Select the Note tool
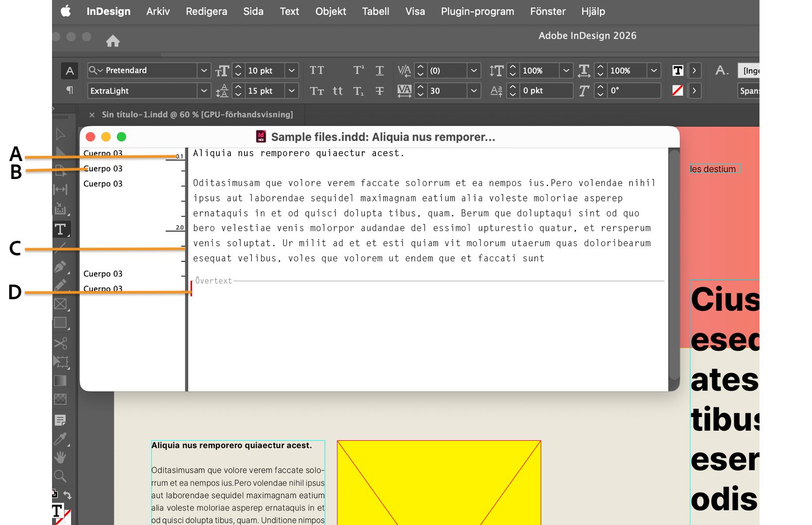Viewport: 812px width, 525px height. click(60, 420)
